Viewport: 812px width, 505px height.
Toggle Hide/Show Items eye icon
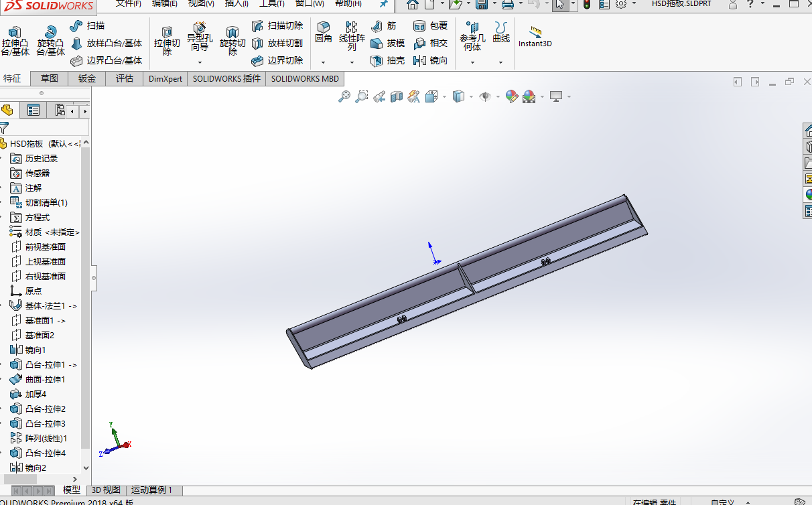(x=485, y=96)
